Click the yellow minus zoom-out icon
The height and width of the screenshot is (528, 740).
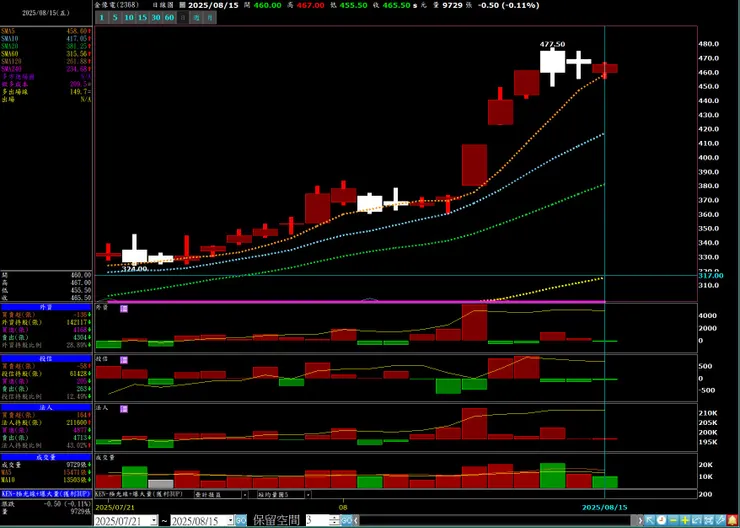tap(673, 520)
